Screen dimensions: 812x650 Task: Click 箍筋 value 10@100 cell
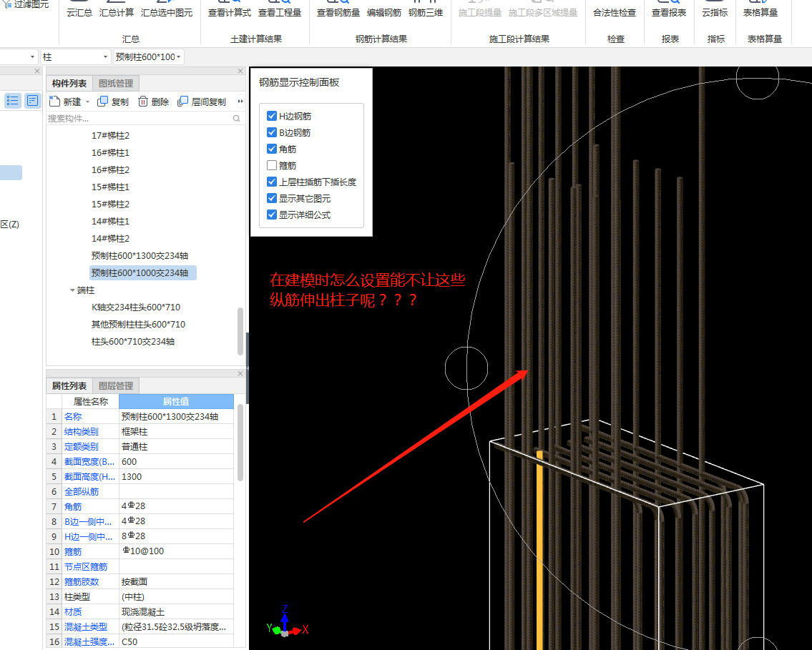tap(176, 551)
